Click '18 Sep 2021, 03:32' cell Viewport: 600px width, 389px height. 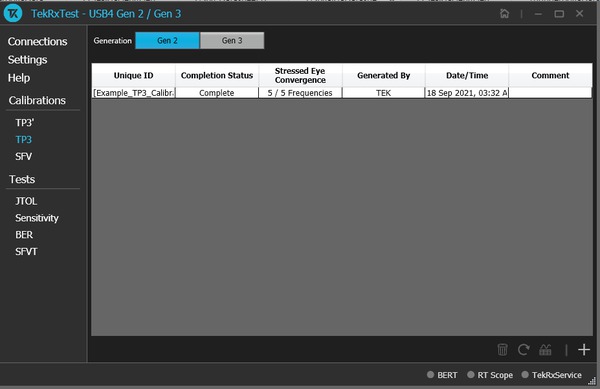pyautogui.click(x=466, y=93)
